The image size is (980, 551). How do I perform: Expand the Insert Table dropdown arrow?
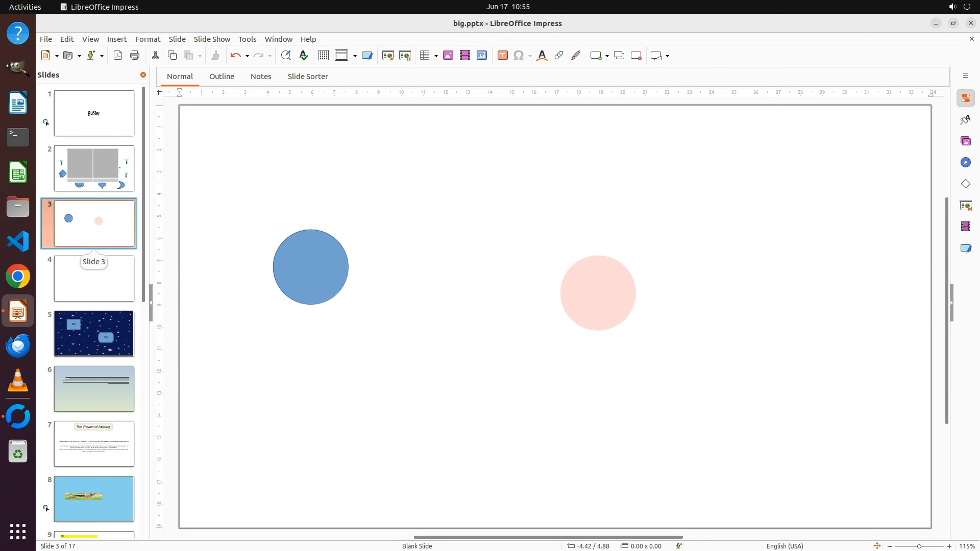click(436, 56)
